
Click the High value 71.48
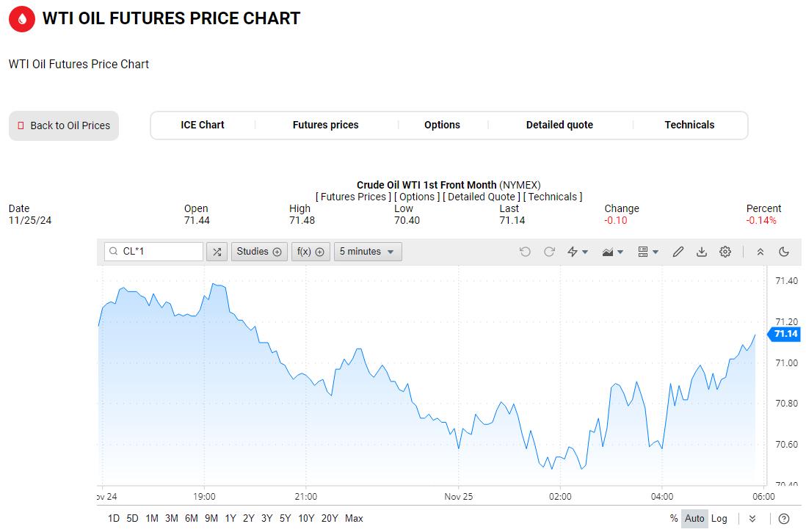pos(302,221)
